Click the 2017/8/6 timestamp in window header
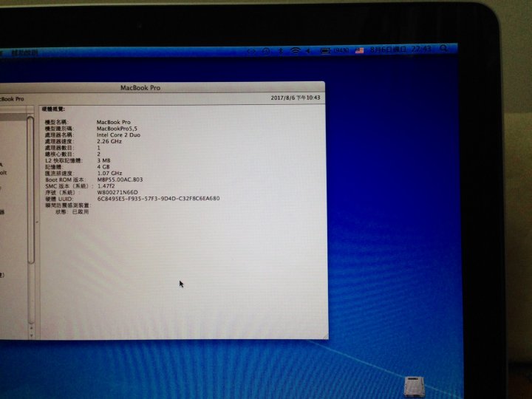Viewport: 532px width, 399px height. pyautogui.click(x=295, y=98)
